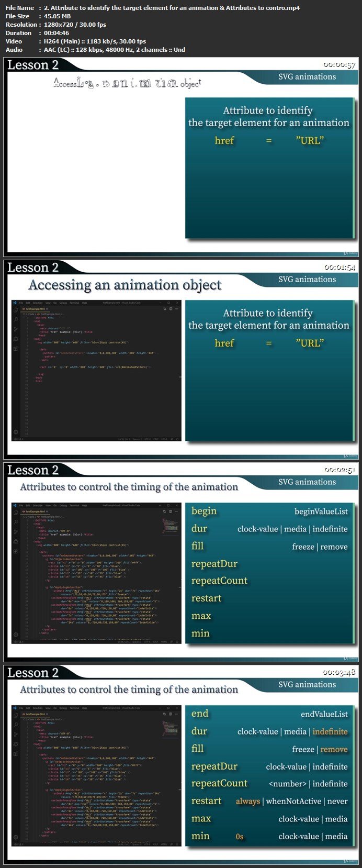
Task: Click notification bell in 00:03:48 frame's status bar
Action: coord(177,844)
